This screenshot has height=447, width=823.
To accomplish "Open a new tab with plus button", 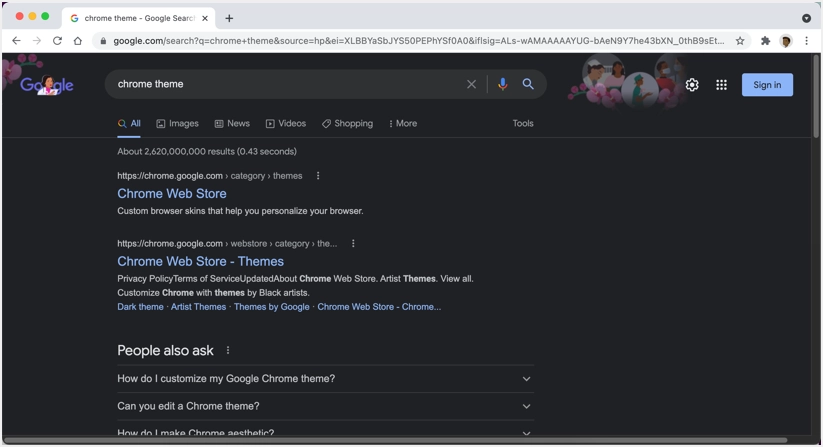I will pos(229,18).
